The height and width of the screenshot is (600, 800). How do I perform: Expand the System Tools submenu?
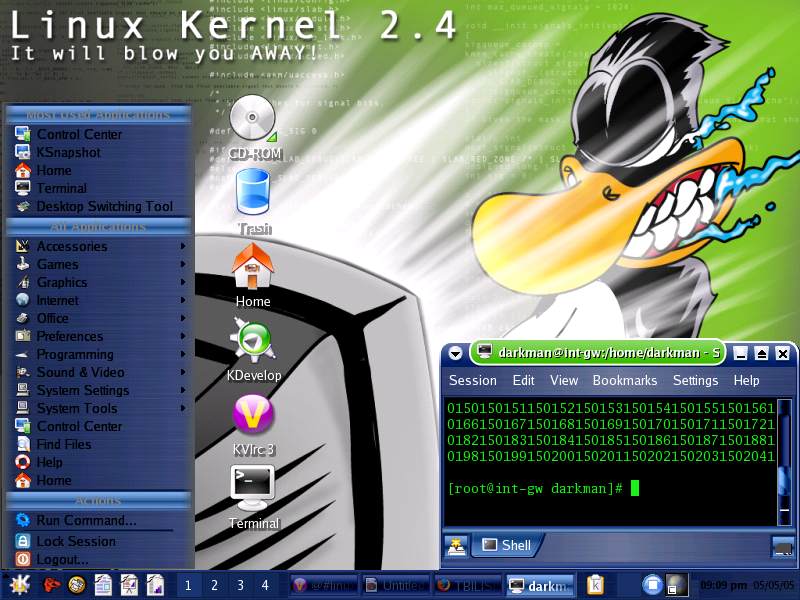[100, 408]
